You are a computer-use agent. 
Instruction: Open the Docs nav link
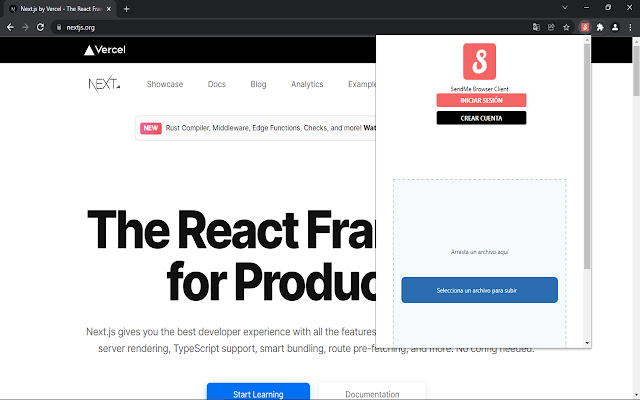(x=217, y=84)
